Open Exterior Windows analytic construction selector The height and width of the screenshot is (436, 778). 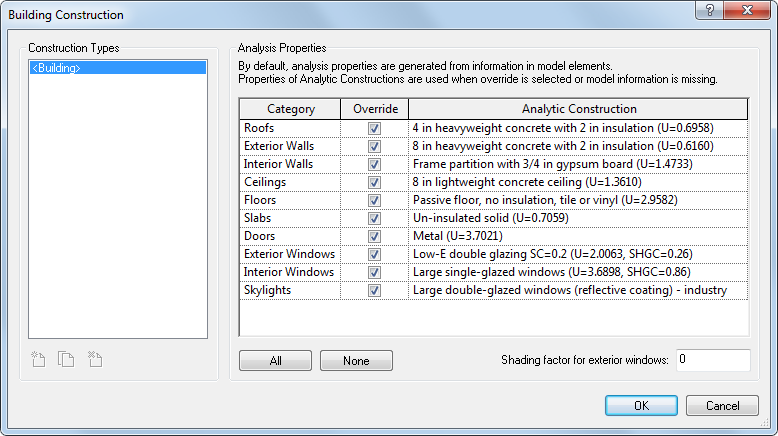(578, 255)
